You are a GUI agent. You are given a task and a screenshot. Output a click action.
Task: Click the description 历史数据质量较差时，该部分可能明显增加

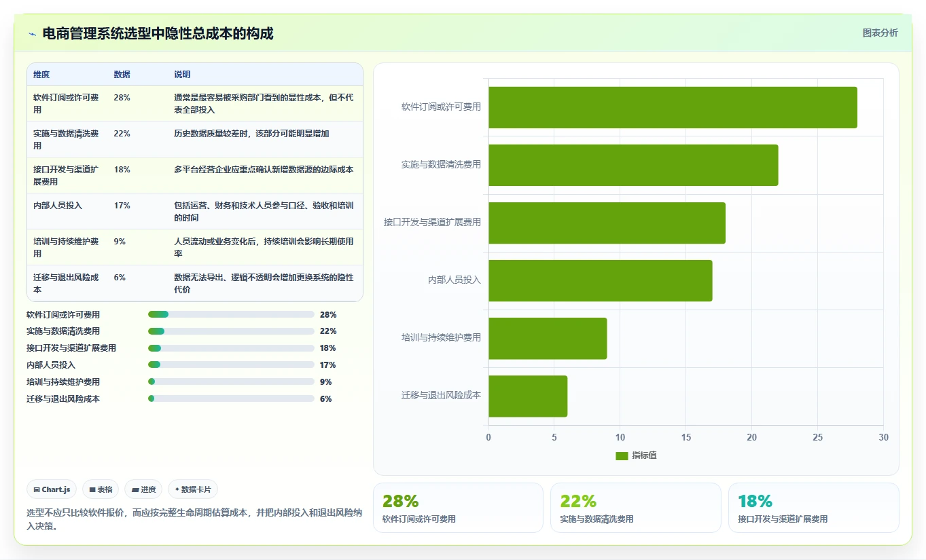click(251, 133)
